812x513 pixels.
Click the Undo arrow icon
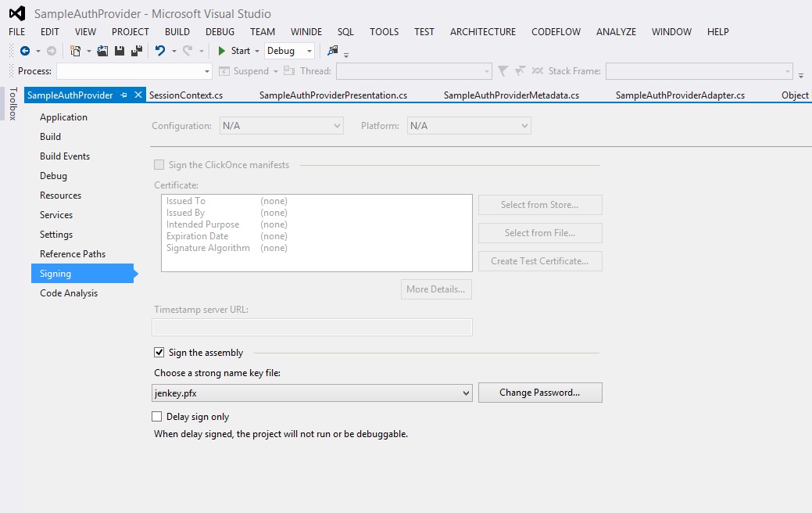pos(160,51)
